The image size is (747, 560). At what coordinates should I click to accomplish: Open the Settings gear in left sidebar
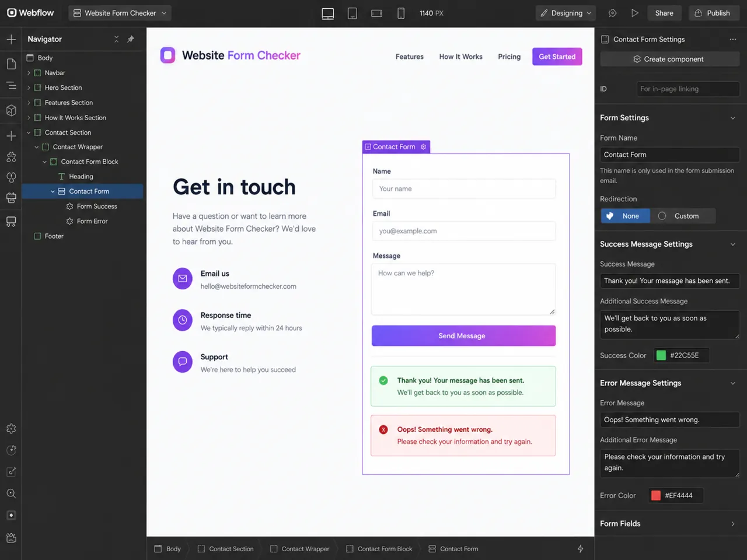(x=11, y=429)
